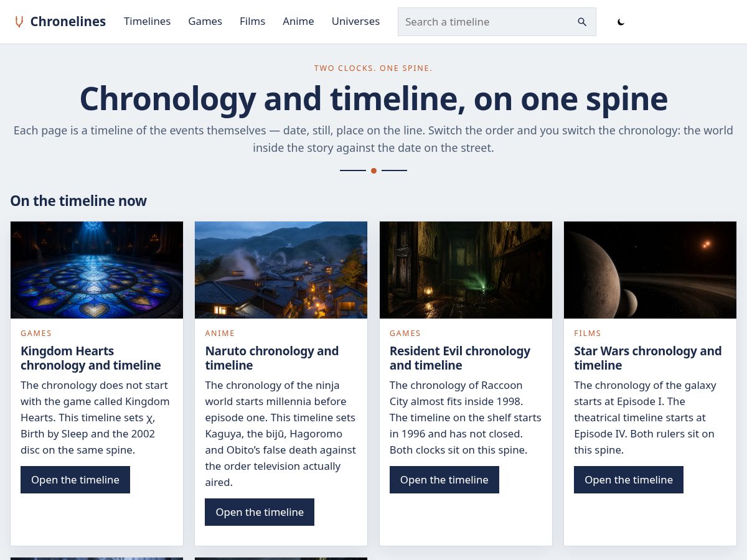Focus the Search a timeline field
This screenshot has height=560, width=747.
click(x=497, y=22)
